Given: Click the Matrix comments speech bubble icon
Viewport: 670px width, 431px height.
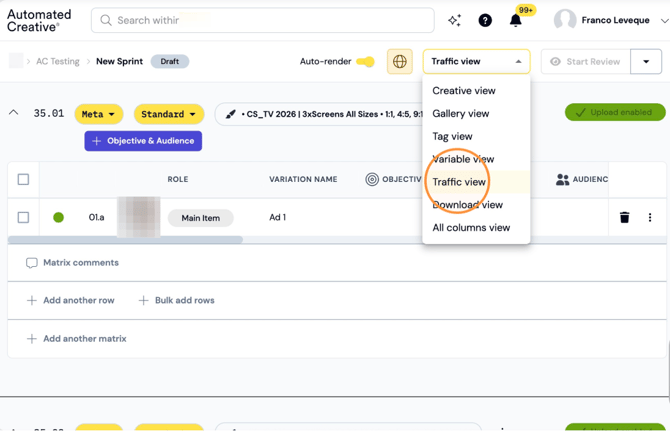Looking at the screenshot, I should pos(32,263).
